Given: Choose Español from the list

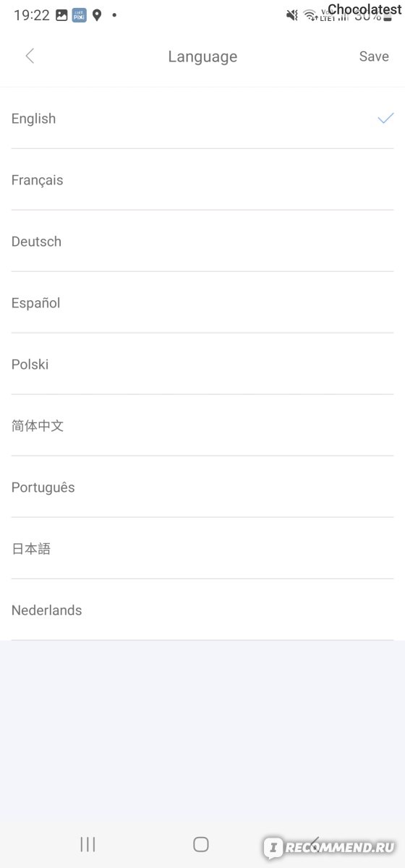Looking at the screenshot, I should coord(202,303).
